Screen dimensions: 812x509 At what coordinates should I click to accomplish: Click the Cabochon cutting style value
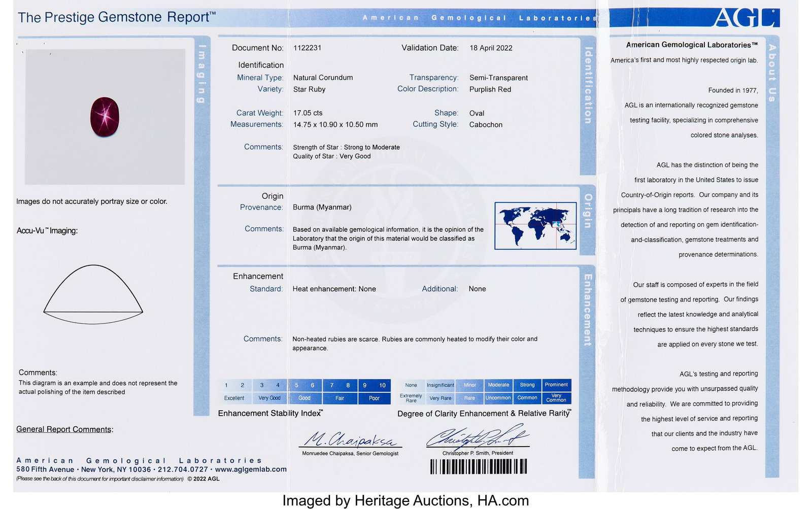coord(486,125)
